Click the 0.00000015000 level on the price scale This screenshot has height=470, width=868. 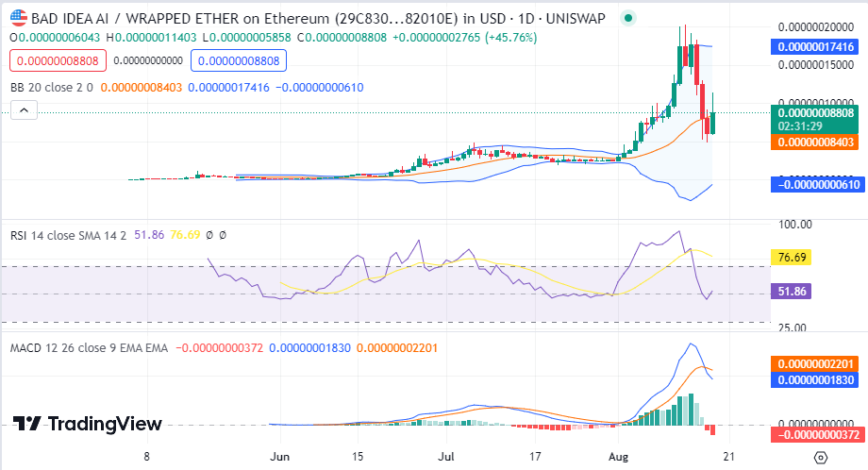816,65
